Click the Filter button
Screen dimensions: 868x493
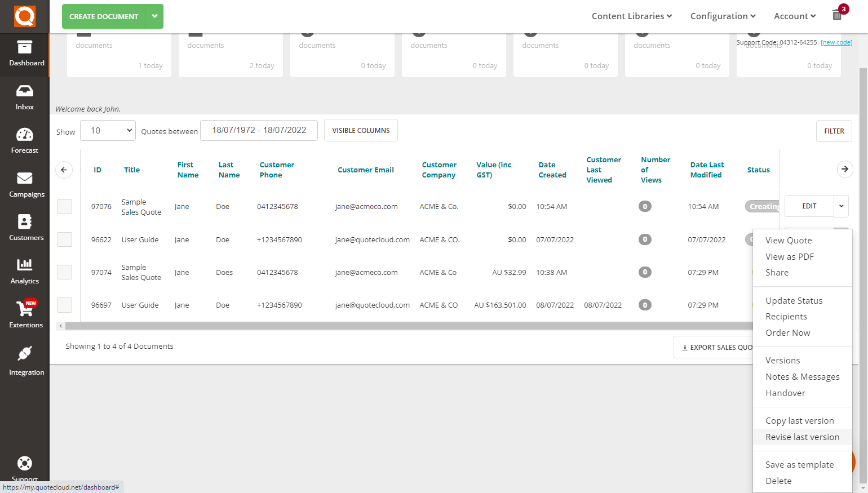pyautogui.click(x=834, y=130)
